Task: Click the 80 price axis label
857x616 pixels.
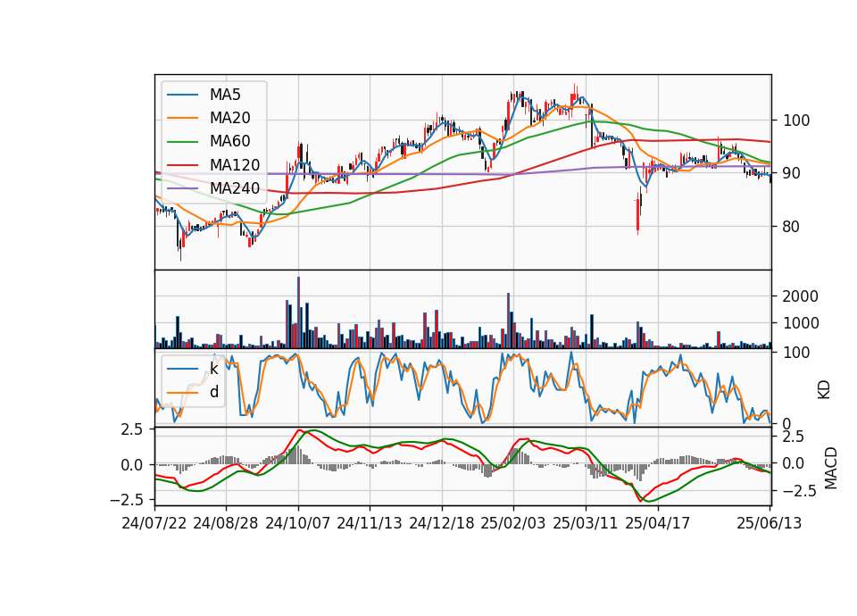Action: [x=792, y=226]
